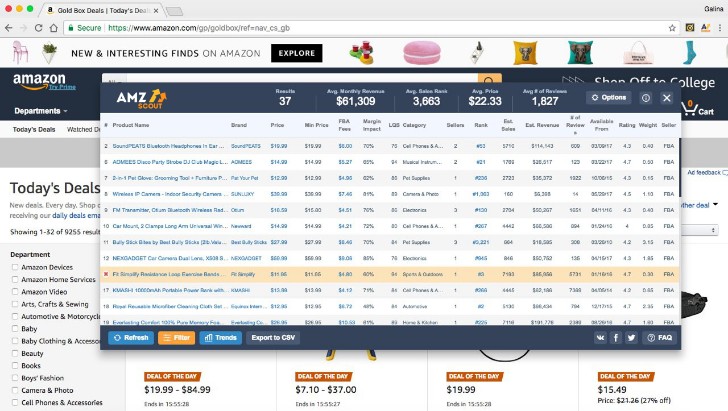This screenshot has width=728, height=411.
Task: Bookmark page with the star icon
Action: pos(672,28)
